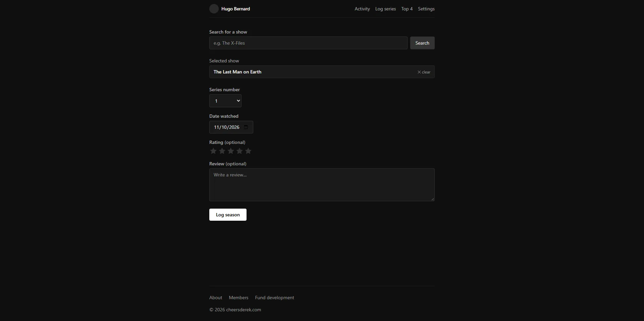Open the Members footer link

point(238,298)
